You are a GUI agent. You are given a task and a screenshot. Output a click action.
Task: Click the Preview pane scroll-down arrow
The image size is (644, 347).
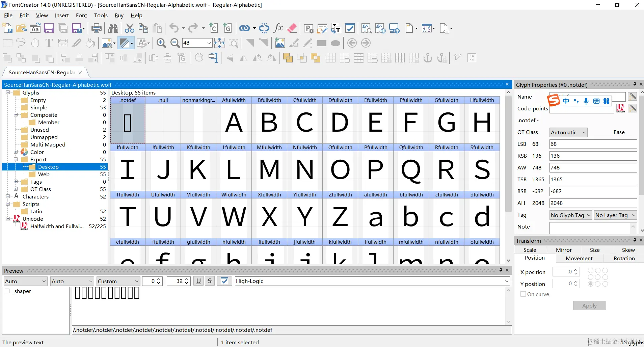click(508, 322)
